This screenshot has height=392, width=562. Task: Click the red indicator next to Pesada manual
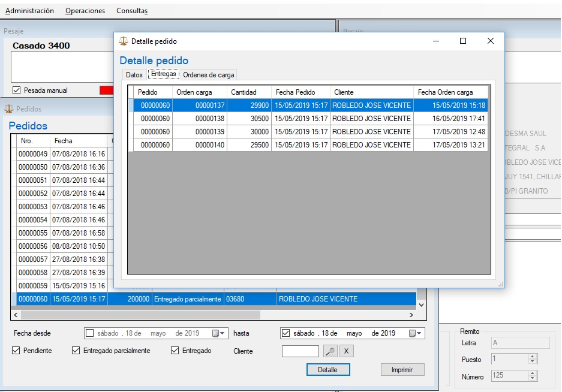[x=106, y=91]
